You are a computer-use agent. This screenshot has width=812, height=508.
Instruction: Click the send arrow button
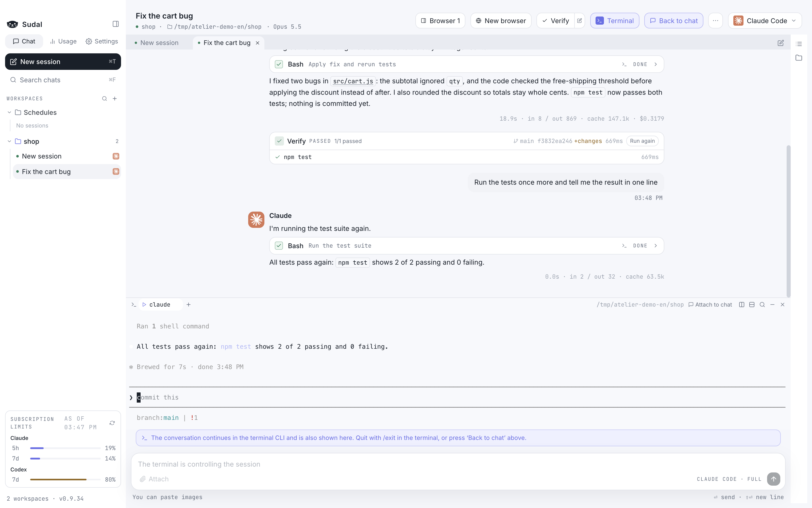(x=773, y=479)
